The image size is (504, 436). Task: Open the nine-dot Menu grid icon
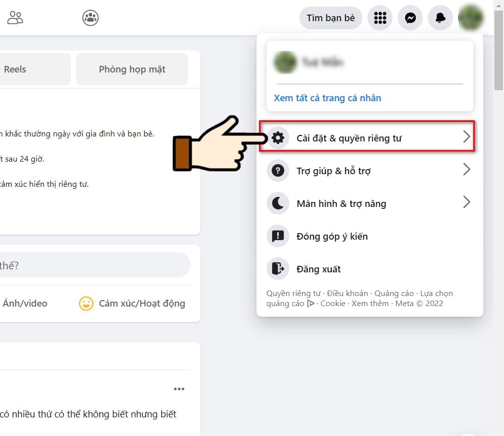[x=380, y=18]
